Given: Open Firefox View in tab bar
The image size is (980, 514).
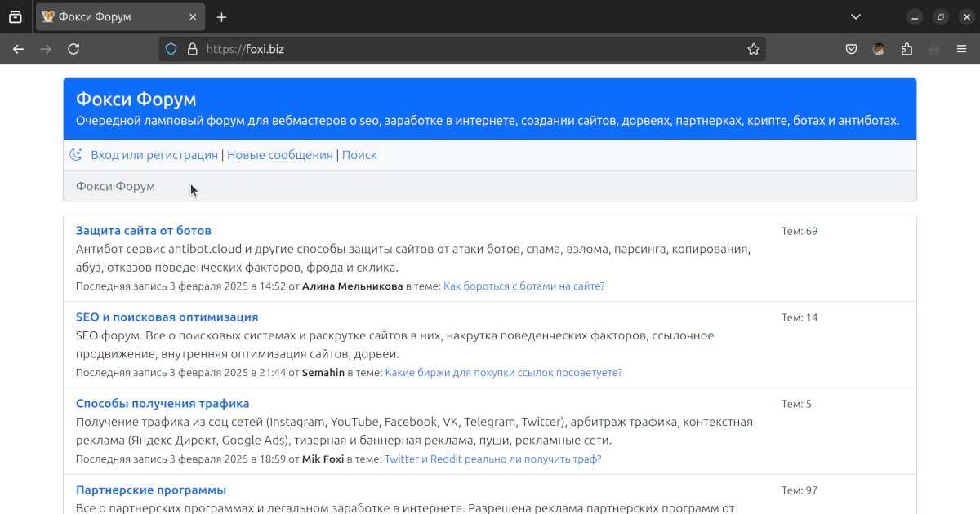Looking at the screenshot, I should click(15, 17).
